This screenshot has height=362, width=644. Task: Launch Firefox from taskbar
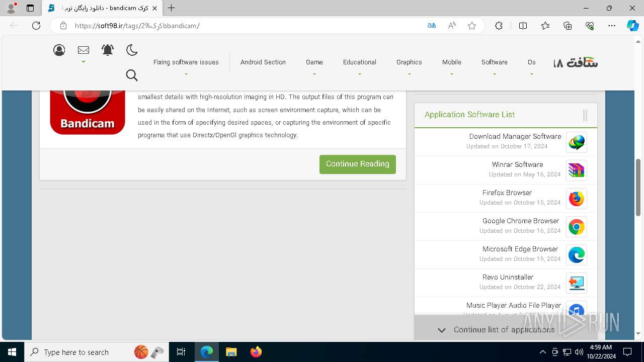coord(256,352)
